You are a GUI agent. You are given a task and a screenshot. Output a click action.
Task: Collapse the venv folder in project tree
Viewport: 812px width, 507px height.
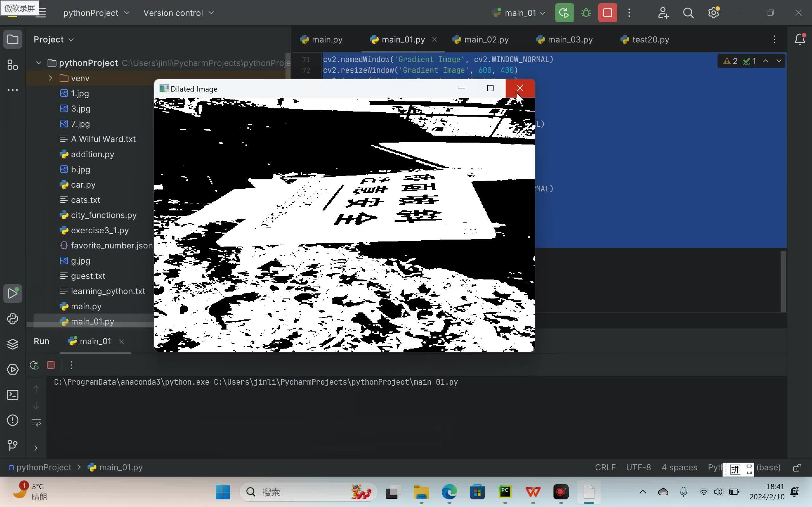pyautogui.click(x=50, y=78)
